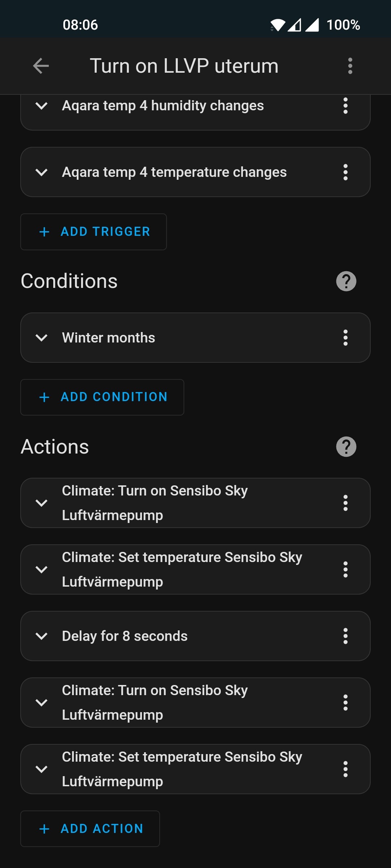Open help for Conditions section
This screenshot has height=868, width=391.
346,281
